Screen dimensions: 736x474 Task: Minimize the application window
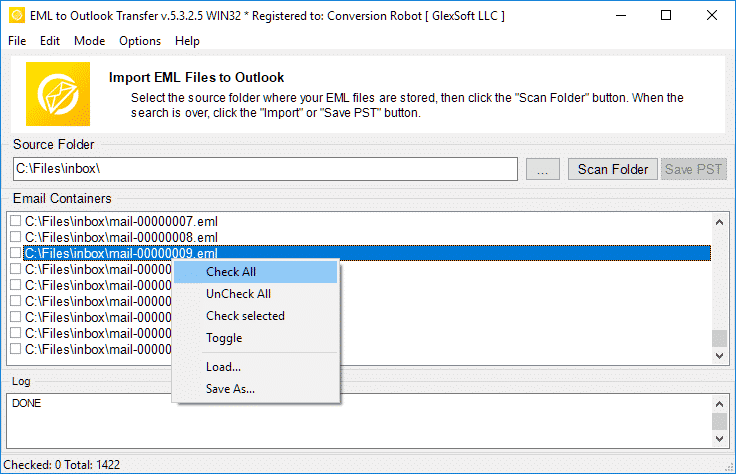(x=621, y=15)
